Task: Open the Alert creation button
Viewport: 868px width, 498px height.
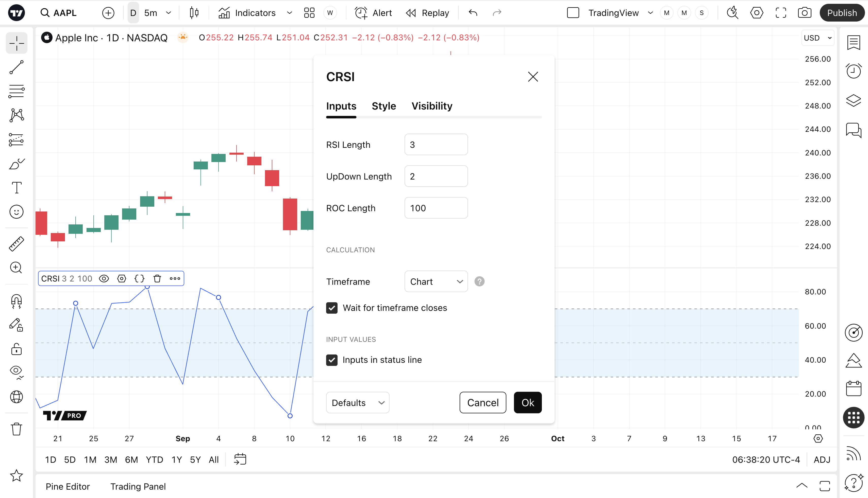Action: coord(373,13)
